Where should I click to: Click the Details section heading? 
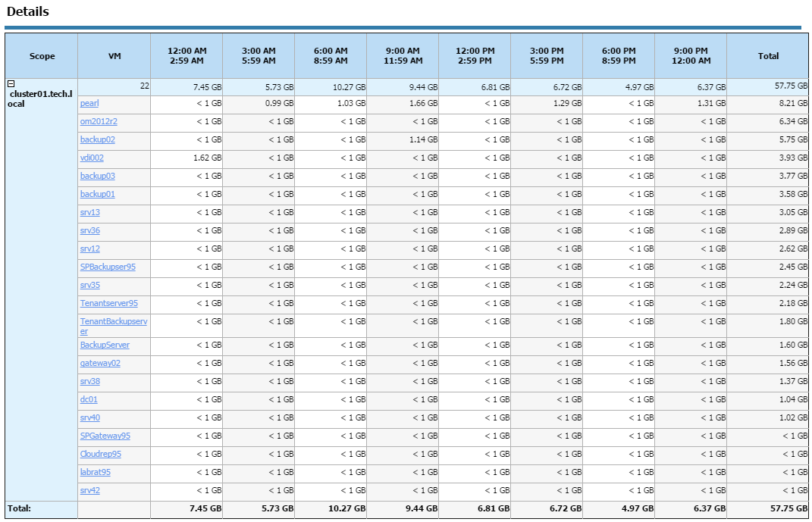click(x=28, y=11)
